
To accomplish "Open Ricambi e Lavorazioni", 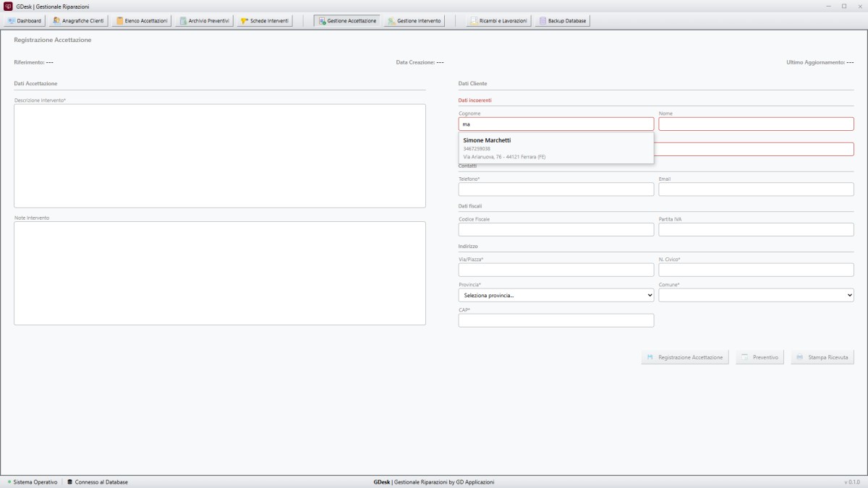I will click(498, 21).
